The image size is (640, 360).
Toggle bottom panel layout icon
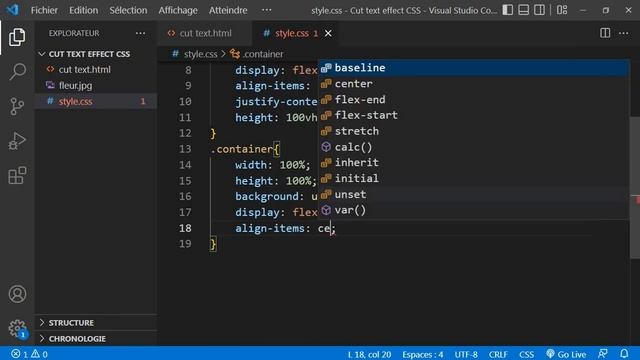pyautogui.click(x=524, y=10)
